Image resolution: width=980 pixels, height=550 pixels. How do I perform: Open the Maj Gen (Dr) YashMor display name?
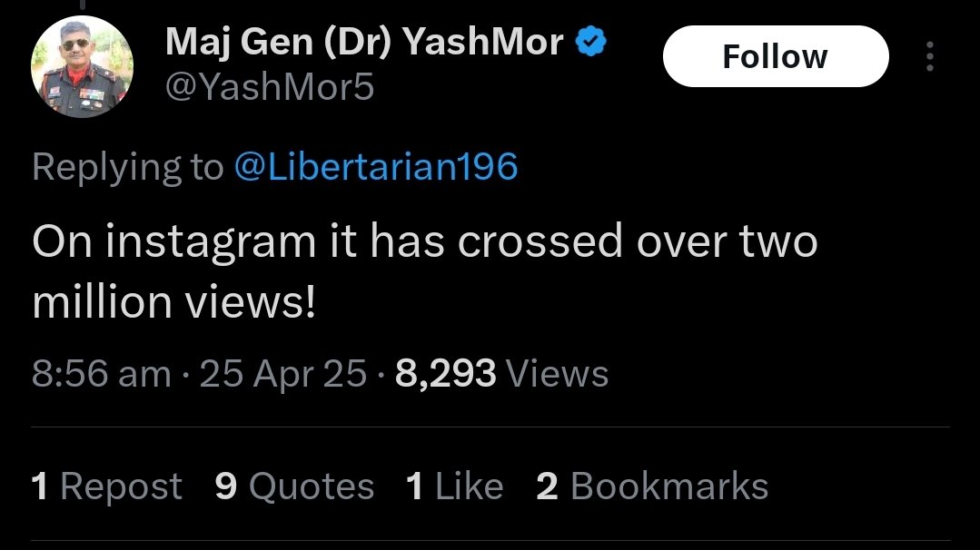point(364,42)
